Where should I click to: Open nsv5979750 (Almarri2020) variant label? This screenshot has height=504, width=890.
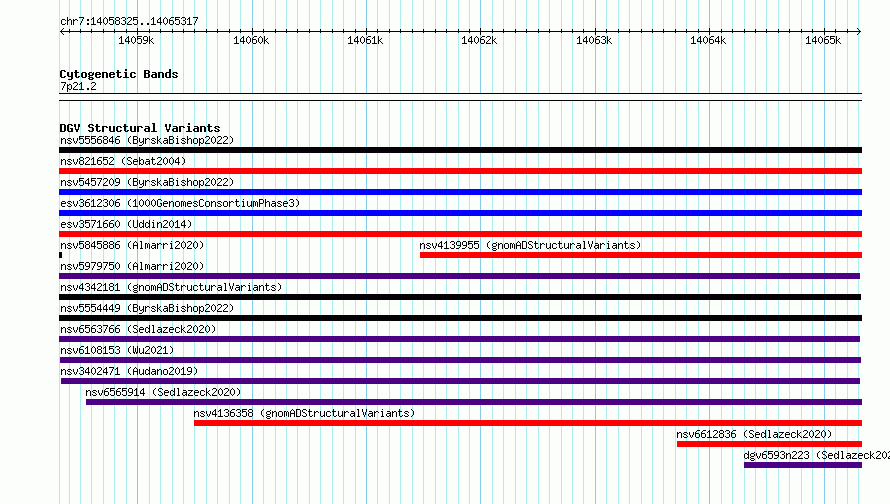(x=132, y=266)
